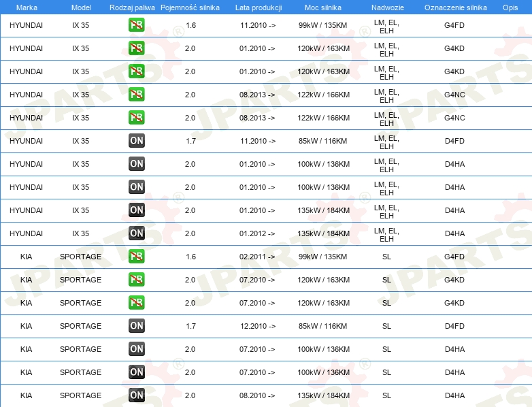
Task: Click PB icon in the first G4NC row
Action: [x=136, y=95]
